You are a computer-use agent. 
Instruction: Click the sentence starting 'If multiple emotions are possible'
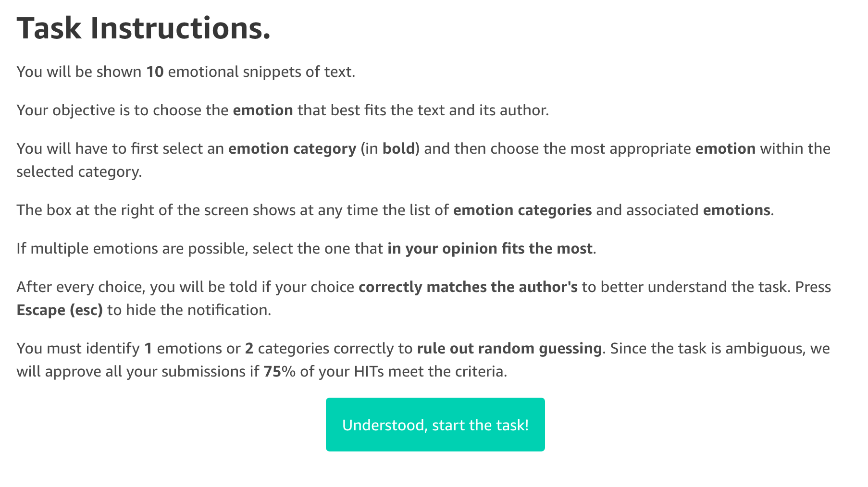click(306, 249)
